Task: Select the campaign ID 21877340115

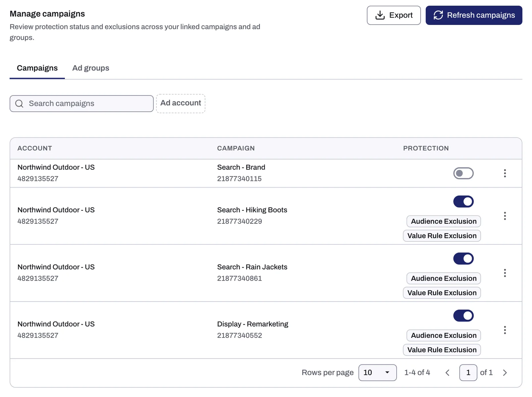Action: click(x=239, y=179)
